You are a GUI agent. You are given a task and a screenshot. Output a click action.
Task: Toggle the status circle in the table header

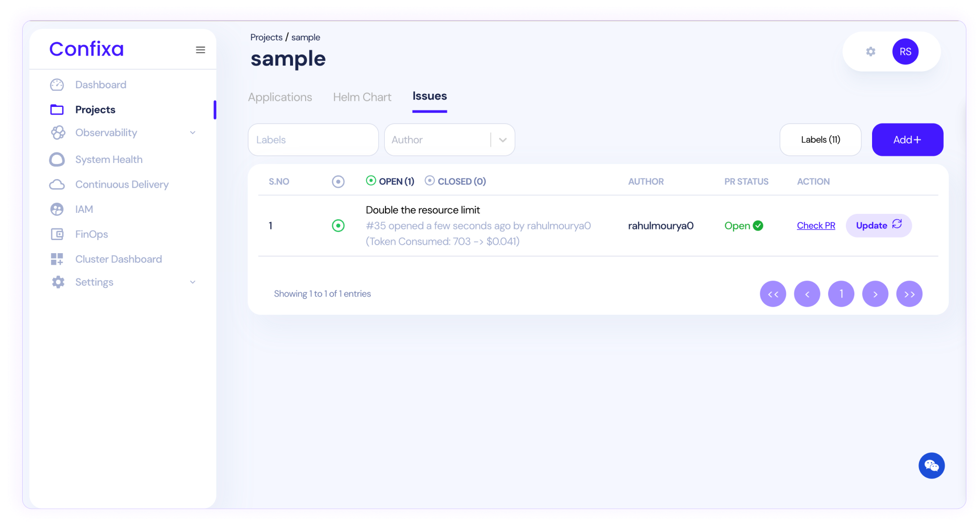(338, 182)
